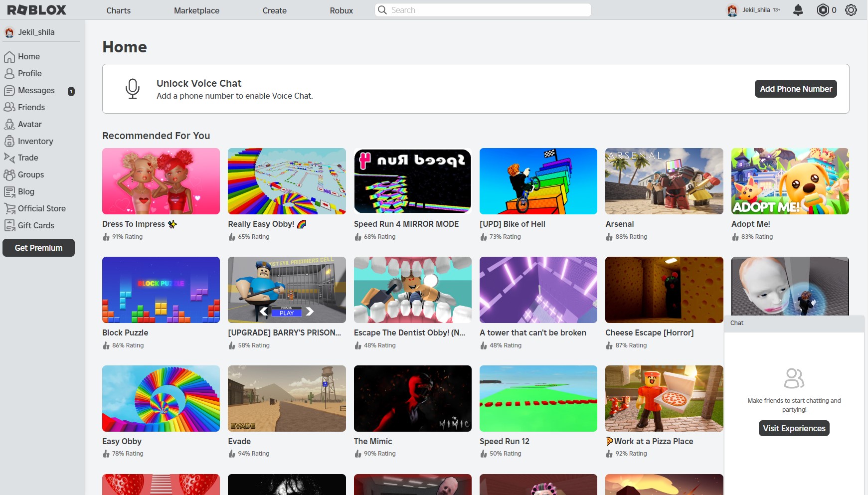The width and height of the screenshot is (868, 495).
Task: Click the Profile sidebar icon
Action: (x=9, y=74)
